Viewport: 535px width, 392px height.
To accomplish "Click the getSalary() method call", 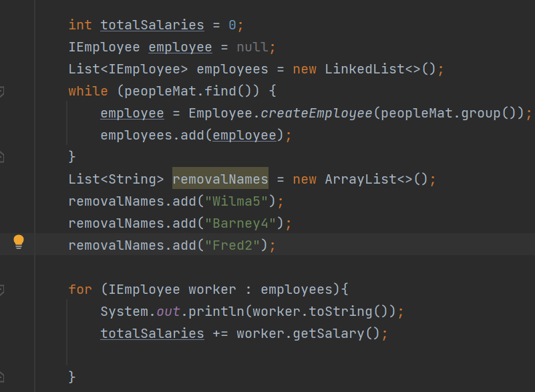I will pyautogui.click(x=336, y=333).
